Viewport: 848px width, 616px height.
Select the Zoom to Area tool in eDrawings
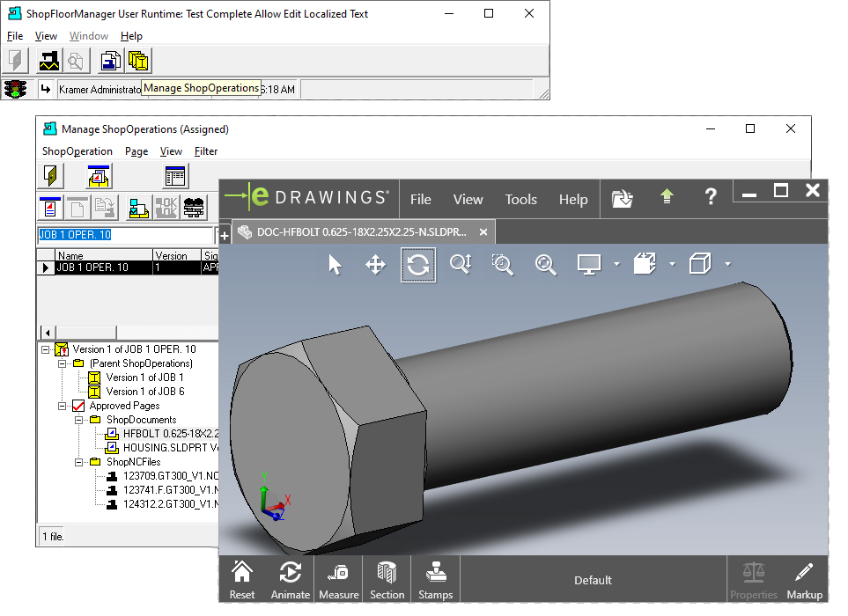coord(503,265)
